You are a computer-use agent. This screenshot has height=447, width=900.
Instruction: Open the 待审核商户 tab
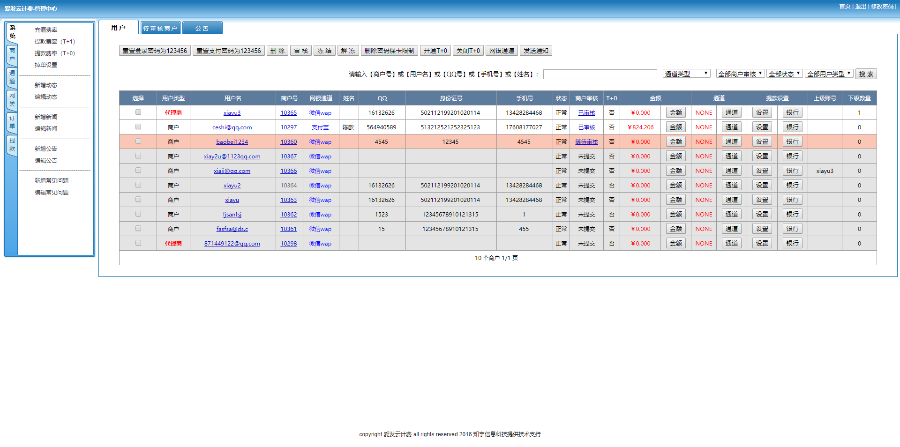pos(160,28)
